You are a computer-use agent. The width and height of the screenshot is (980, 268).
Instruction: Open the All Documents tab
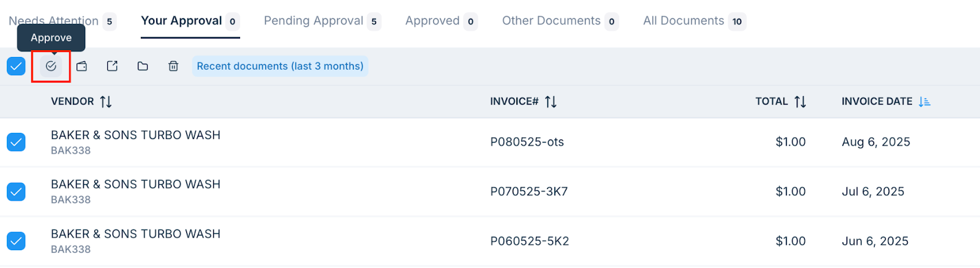pyautogui.click(x=695, y=21)
